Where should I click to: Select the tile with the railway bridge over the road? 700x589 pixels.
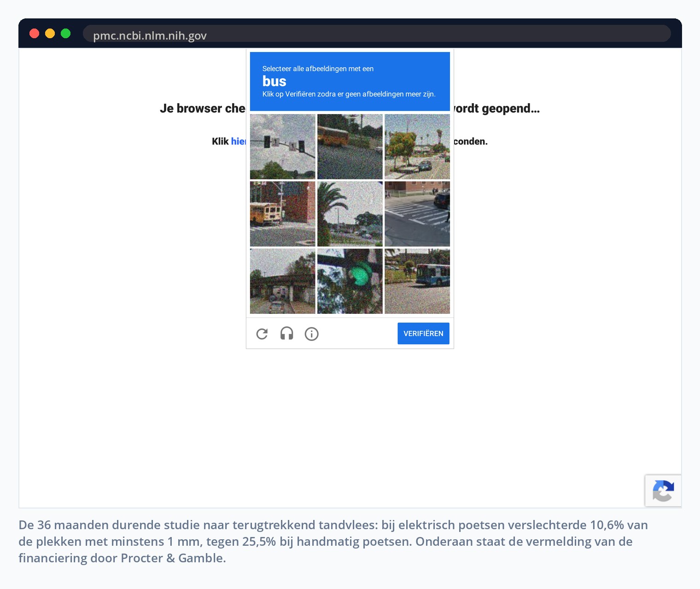pos(283,281)
